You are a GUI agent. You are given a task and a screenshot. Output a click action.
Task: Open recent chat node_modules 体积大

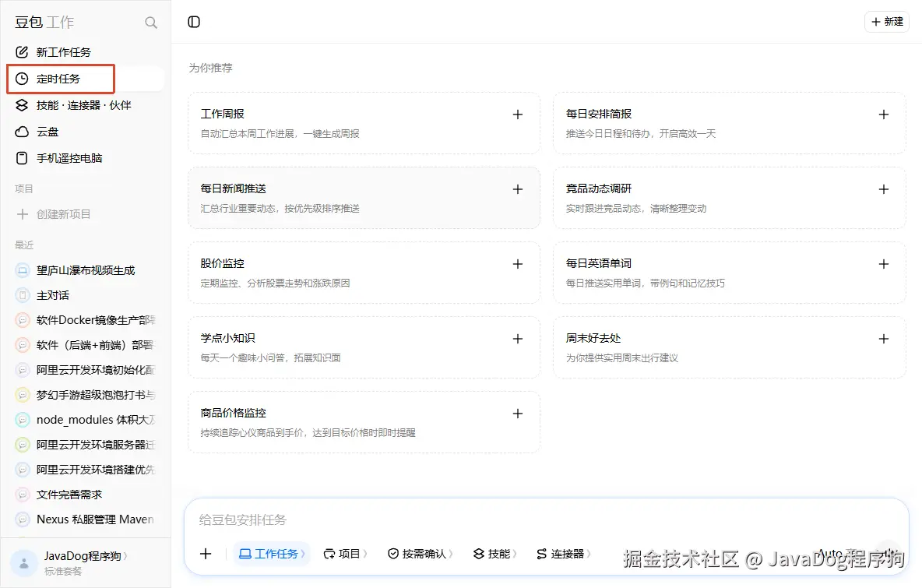click(x=85, y=420)
